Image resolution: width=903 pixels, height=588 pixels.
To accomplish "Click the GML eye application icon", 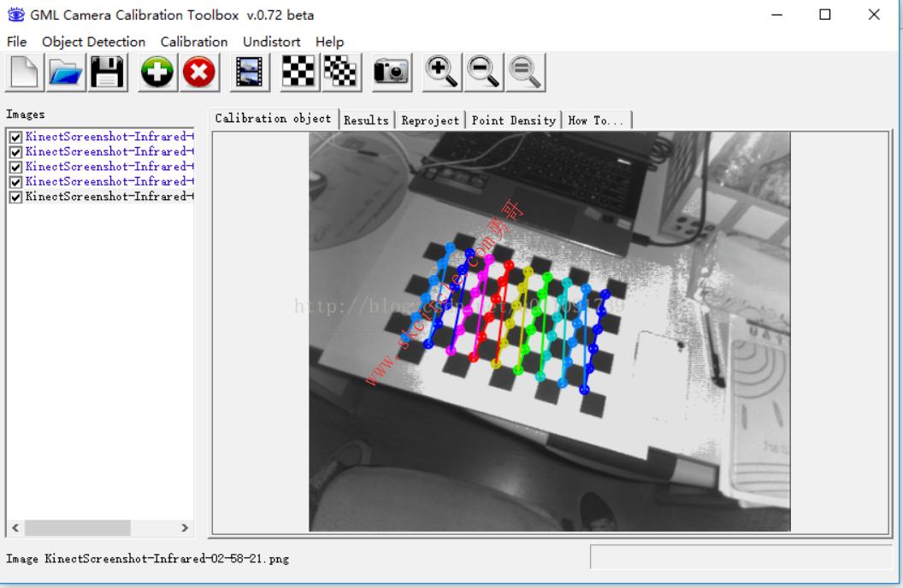I will click(15, 15).
